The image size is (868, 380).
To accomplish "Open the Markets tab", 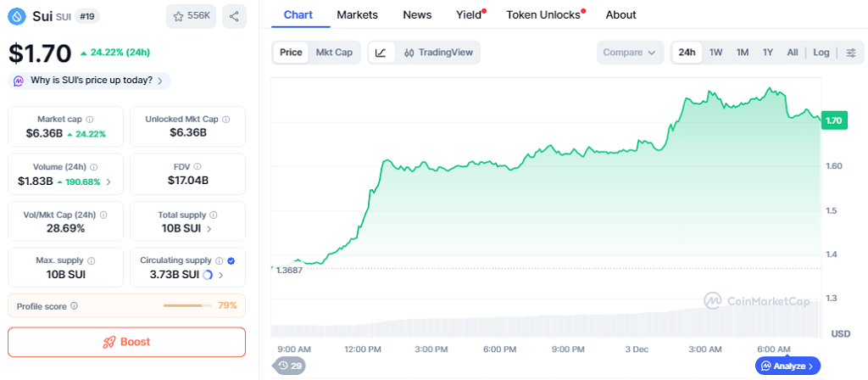I will tap(357, 14).
